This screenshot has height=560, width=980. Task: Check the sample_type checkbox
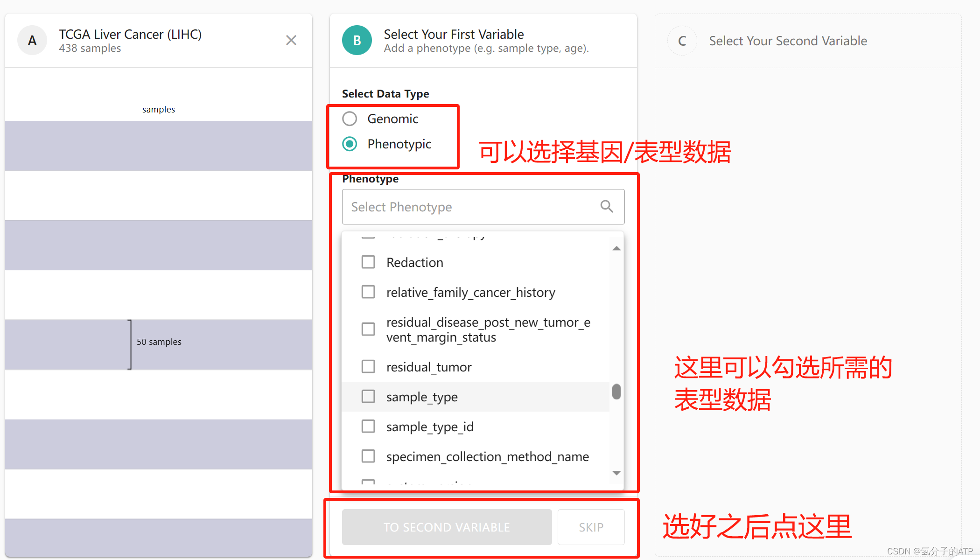(x=368, y=397)
